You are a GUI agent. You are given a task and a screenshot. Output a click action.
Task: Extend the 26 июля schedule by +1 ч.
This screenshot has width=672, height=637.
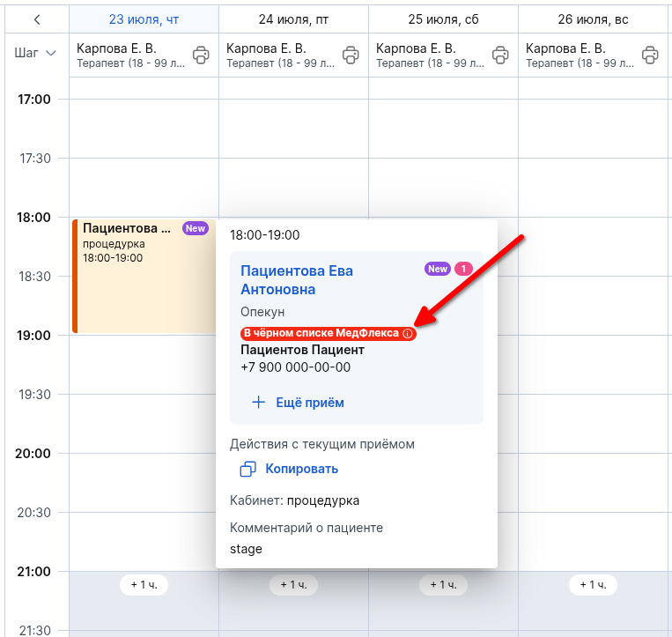[593, 585]
